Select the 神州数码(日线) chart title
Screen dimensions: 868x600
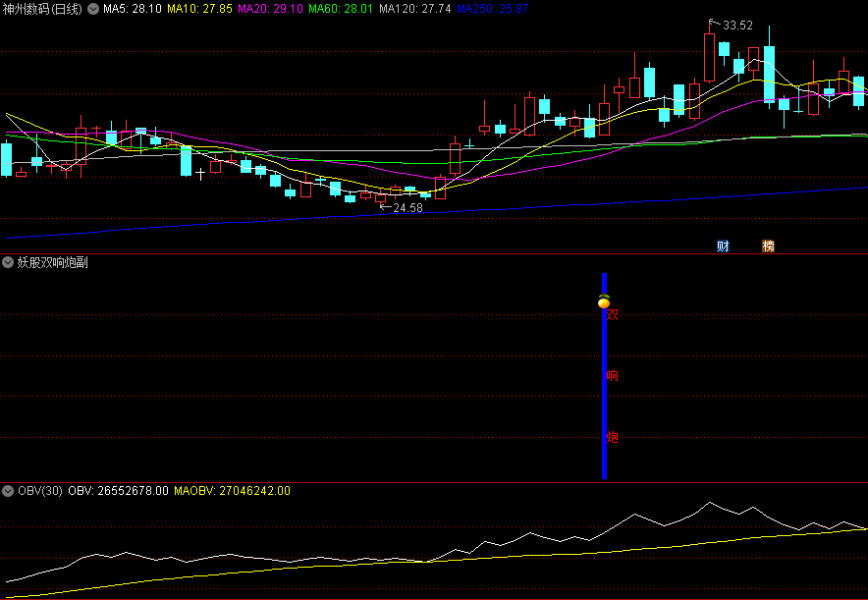click(42, 9)
